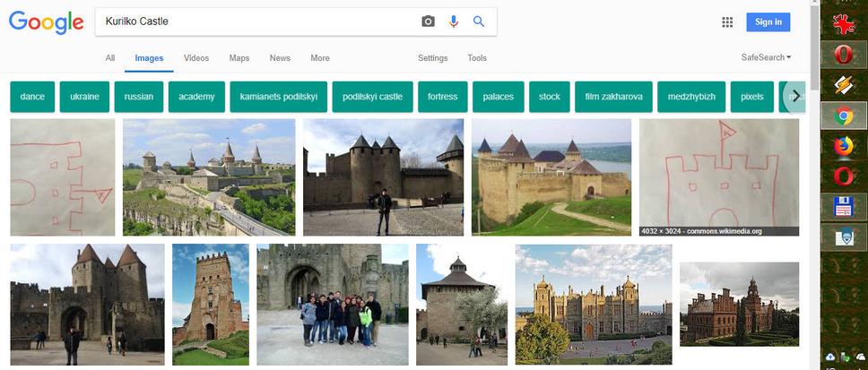Launch Firefox from the side dock
This screenshot has height=370, width=868.
[x=843, y=146]
